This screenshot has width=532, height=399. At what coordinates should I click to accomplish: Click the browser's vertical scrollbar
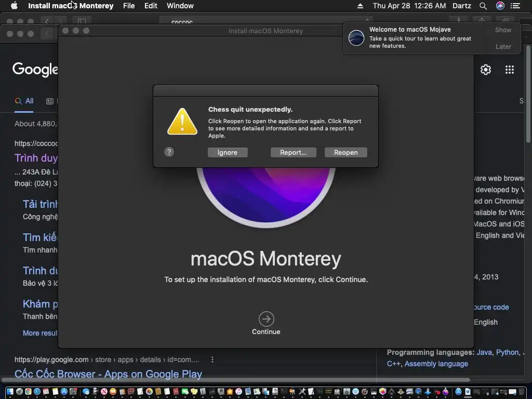click(528, 94)
